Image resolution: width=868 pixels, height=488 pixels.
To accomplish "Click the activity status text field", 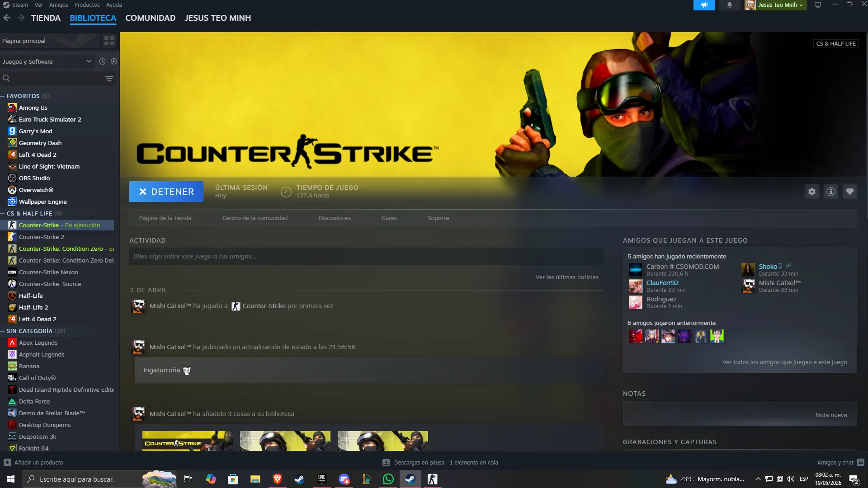I will pos(366,256).
